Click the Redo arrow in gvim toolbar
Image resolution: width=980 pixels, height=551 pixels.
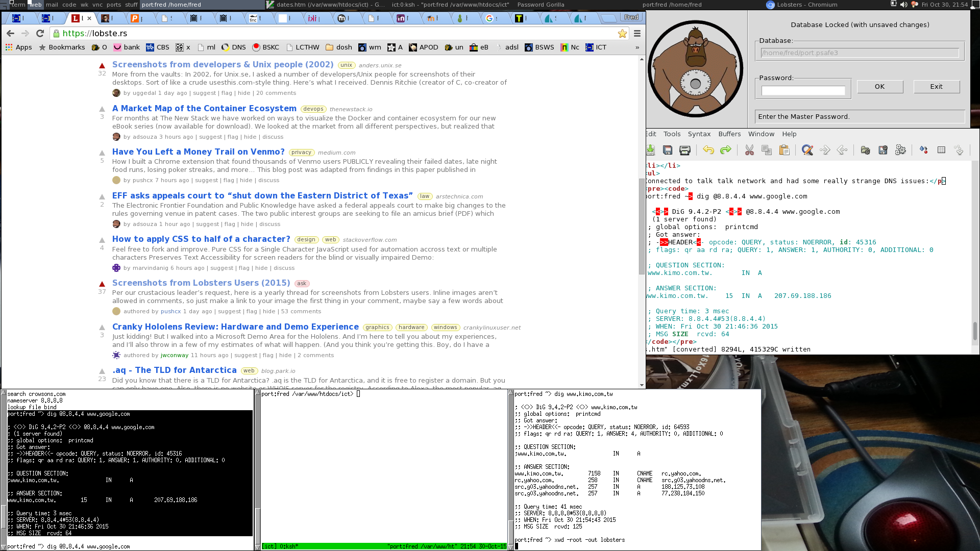tap(725, 150)
